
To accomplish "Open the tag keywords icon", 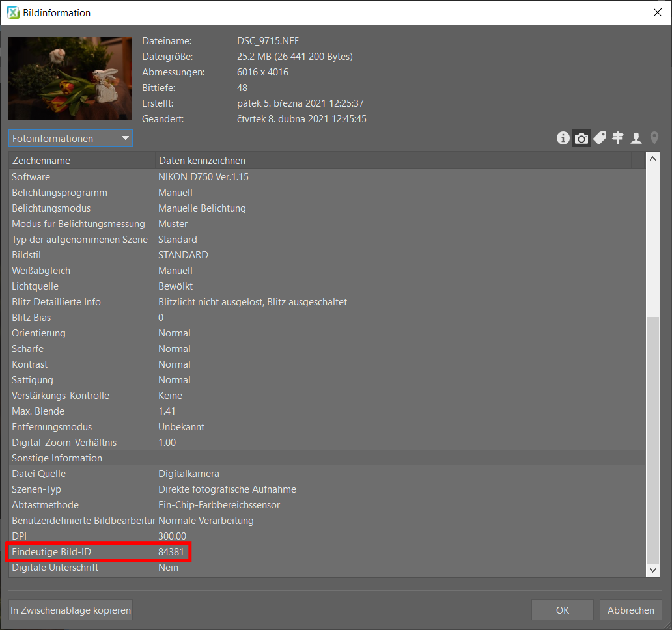I will point(600,138).
